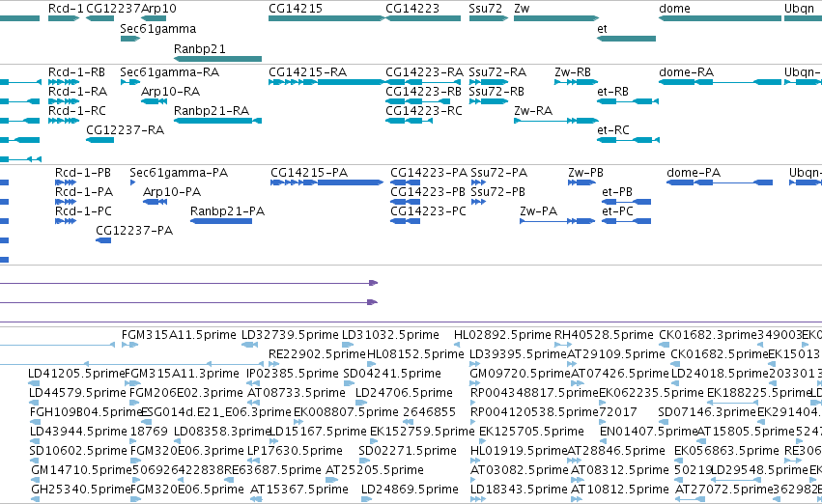Viewport: 822px width, 504px height.
Task: Click the AT10812.5prime EST label
Action: click(x=620, y=490)
